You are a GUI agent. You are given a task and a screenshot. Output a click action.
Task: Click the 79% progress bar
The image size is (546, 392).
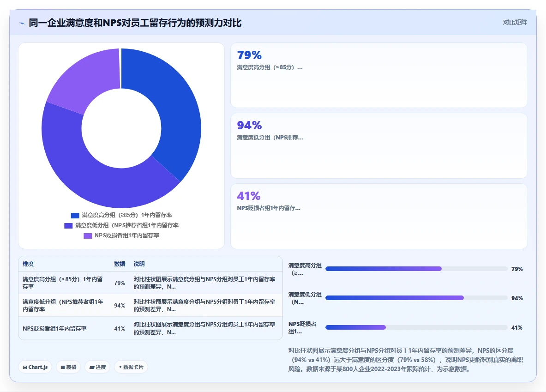tap(416, 269)
